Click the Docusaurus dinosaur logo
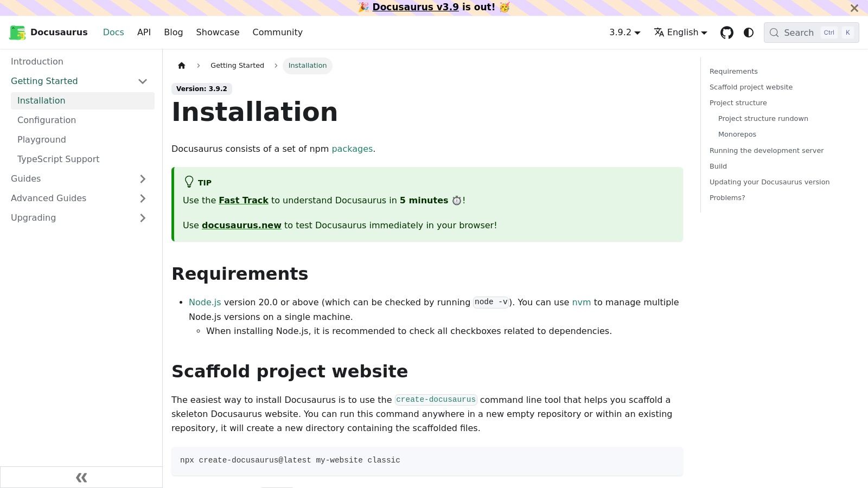 coord(17,33)
